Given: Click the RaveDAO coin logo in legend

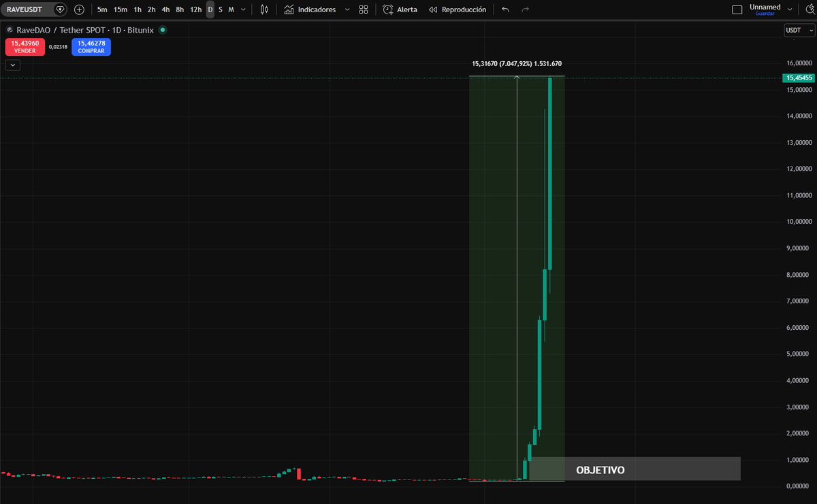Looking at the screenshot, I should point(10,30).
